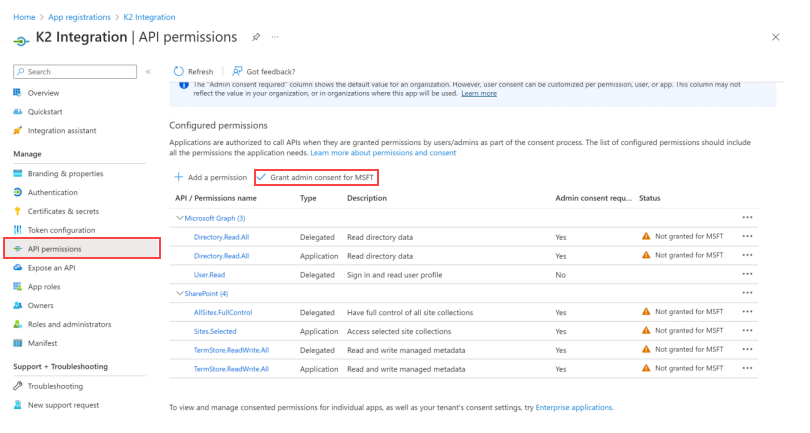Click the Overview grid icon in sidebar

point(18,92)
